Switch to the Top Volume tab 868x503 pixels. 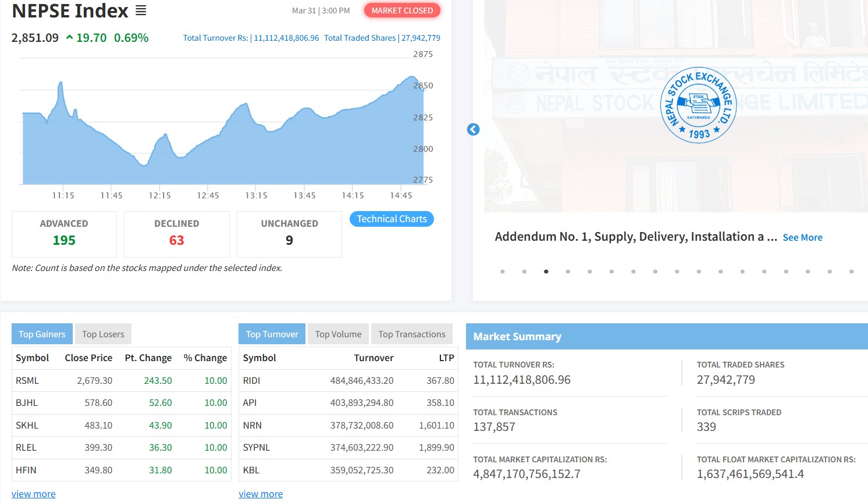pyautogui.click(x=338, y=334)
